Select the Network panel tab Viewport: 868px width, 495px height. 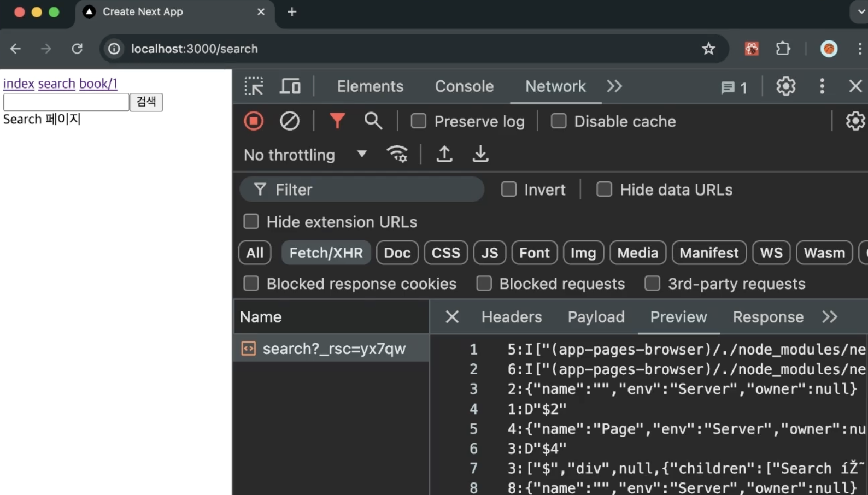pyautogui.click(x=555, y=86)
